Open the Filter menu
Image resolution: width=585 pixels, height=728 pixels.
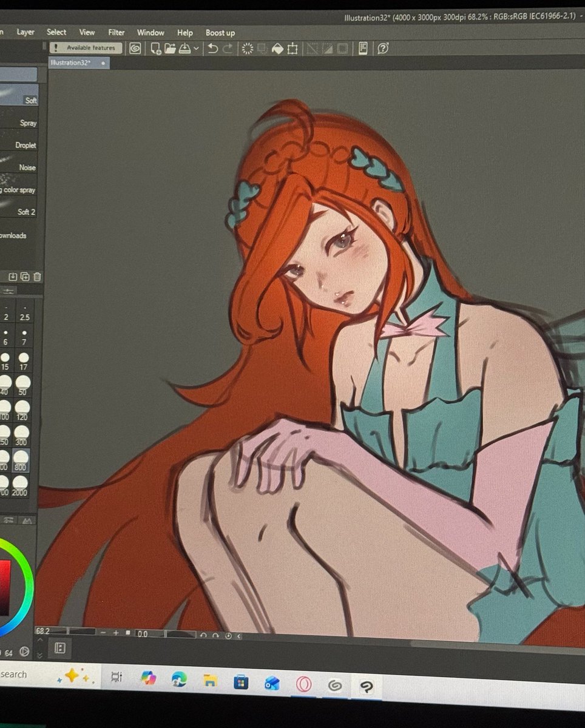(x=116, y=33)
